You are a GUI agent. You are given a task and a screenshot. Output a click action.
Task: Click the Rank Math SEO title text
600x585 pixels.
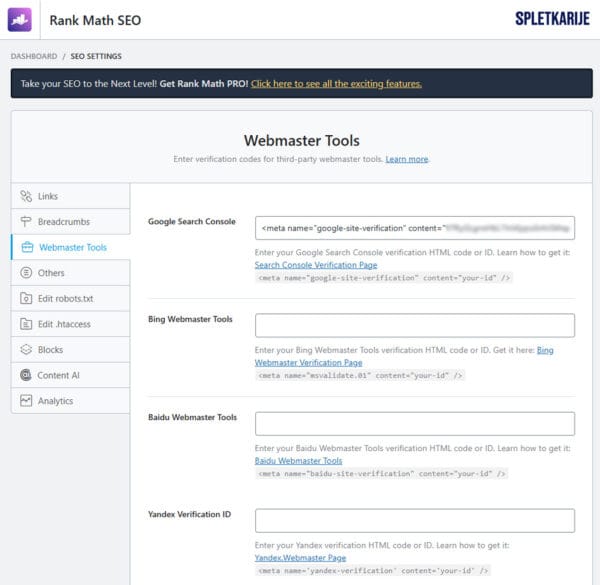[95, 20]
